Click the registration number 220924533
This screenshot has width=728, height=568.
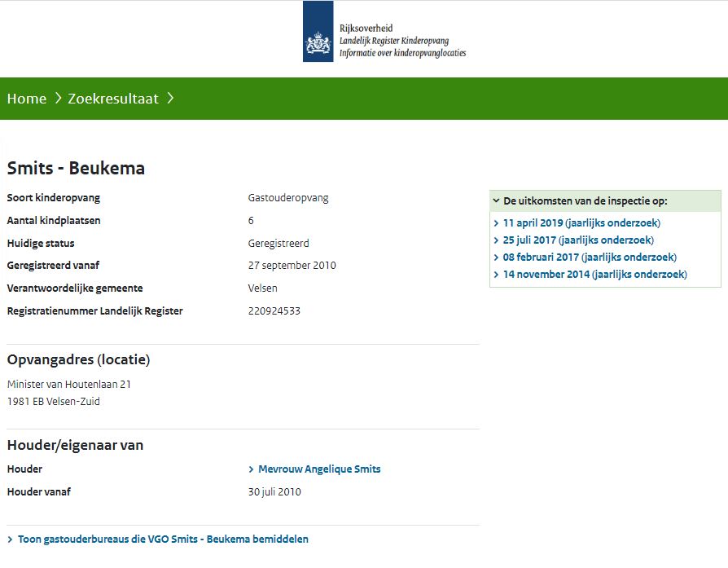274,310
